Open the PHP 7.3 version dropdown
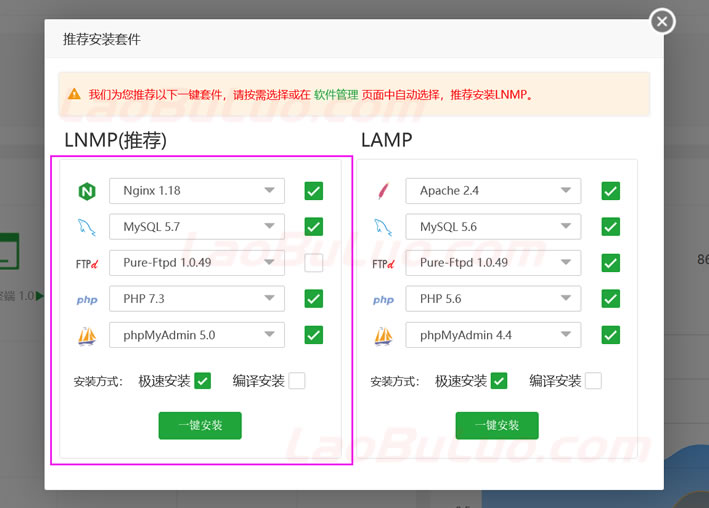Screen dimensions: 709x508 coord(197,299)
